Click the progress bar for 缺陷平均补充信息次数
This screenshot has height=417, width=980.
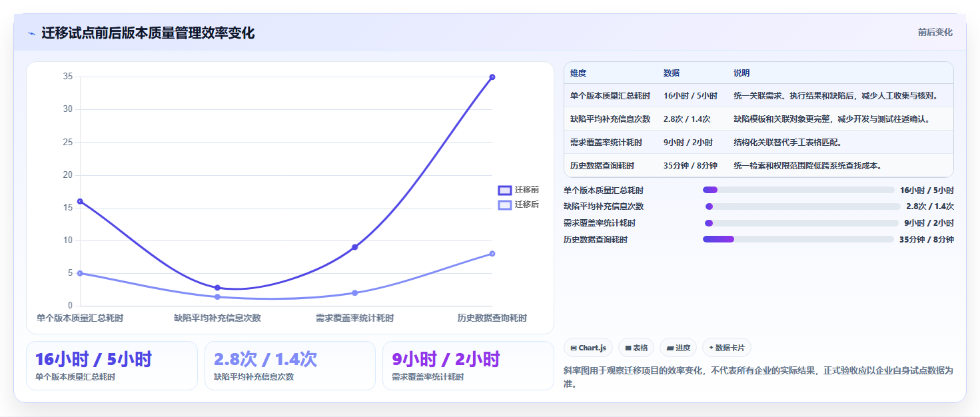[801, 207]
